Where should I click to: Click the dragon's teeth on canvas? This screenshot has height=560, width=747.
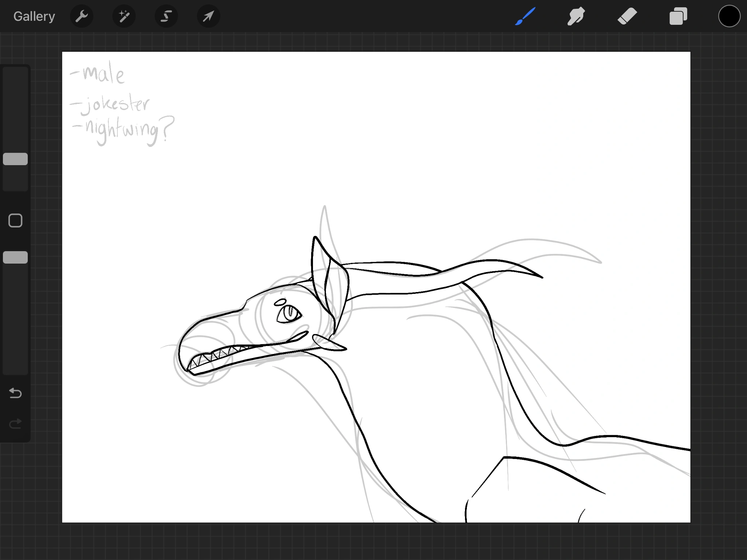[215, 355]
